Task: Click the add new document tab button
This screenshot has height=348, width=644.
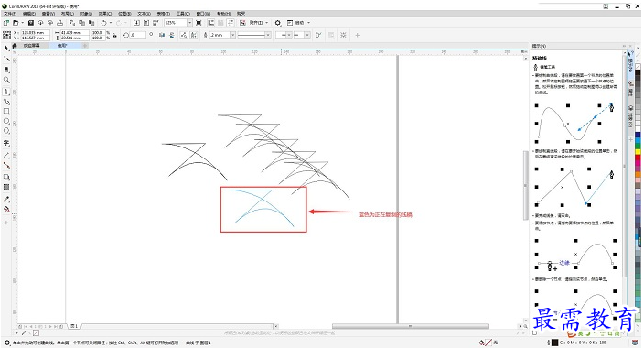Action: [85, 46]
